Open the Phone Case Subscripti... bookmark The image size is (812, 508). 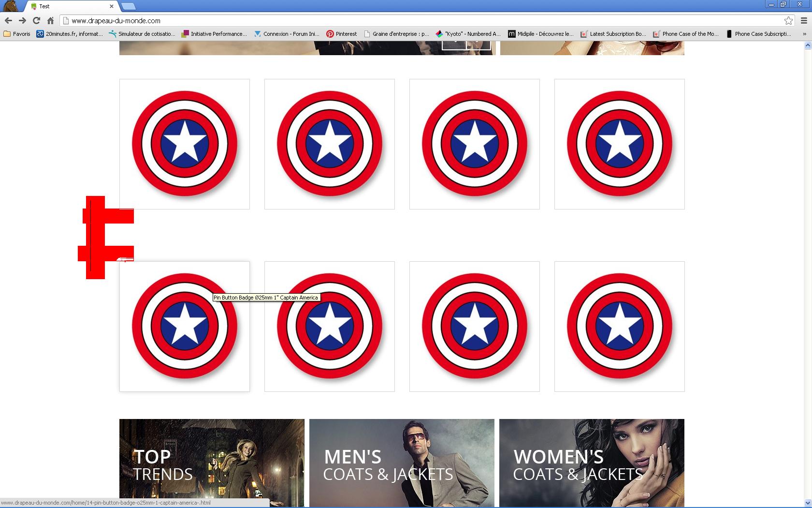(758, 34)
